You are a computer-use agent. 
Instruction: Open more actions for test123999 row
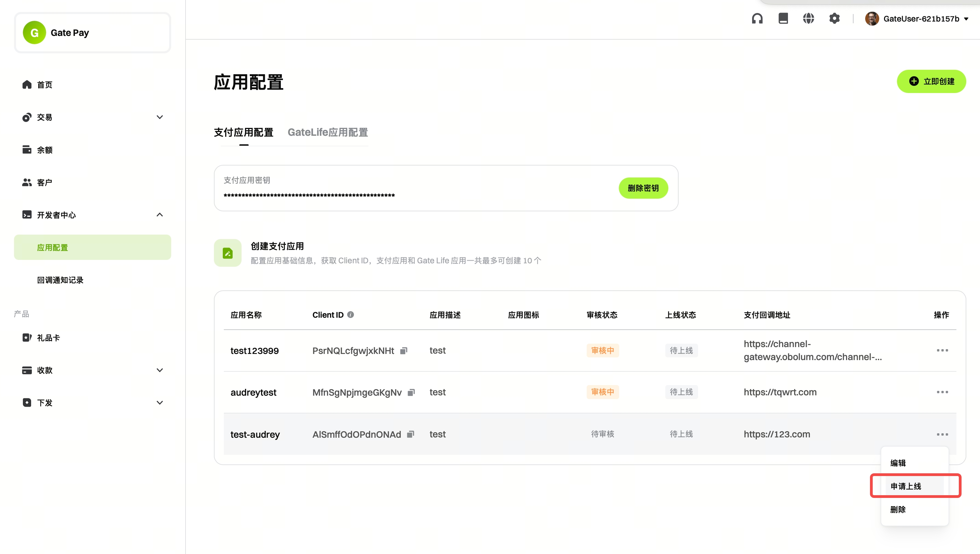click(x=942, y=350)
